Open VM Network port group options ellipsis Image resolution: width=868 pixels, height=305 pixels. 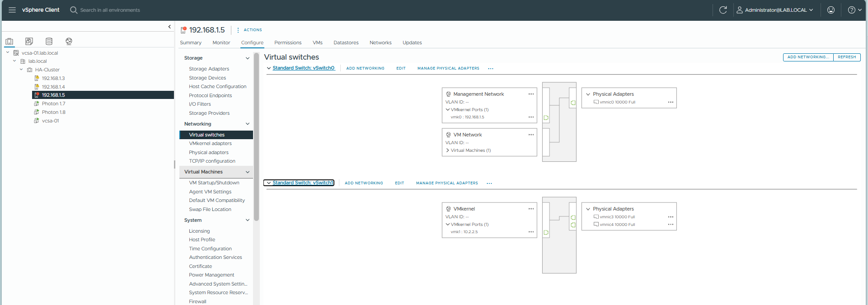click(x=531, y=135)
